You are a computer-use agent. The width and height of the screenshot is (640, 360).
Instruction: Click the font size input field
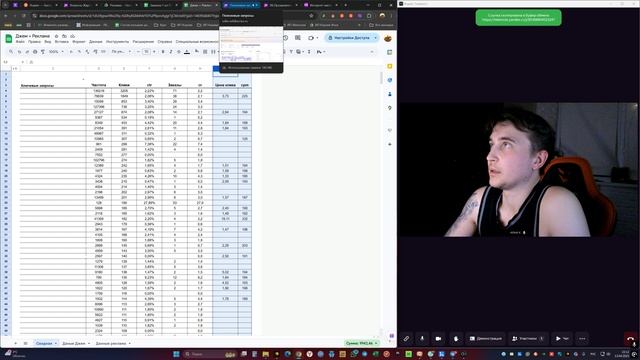tap(146, 52)
